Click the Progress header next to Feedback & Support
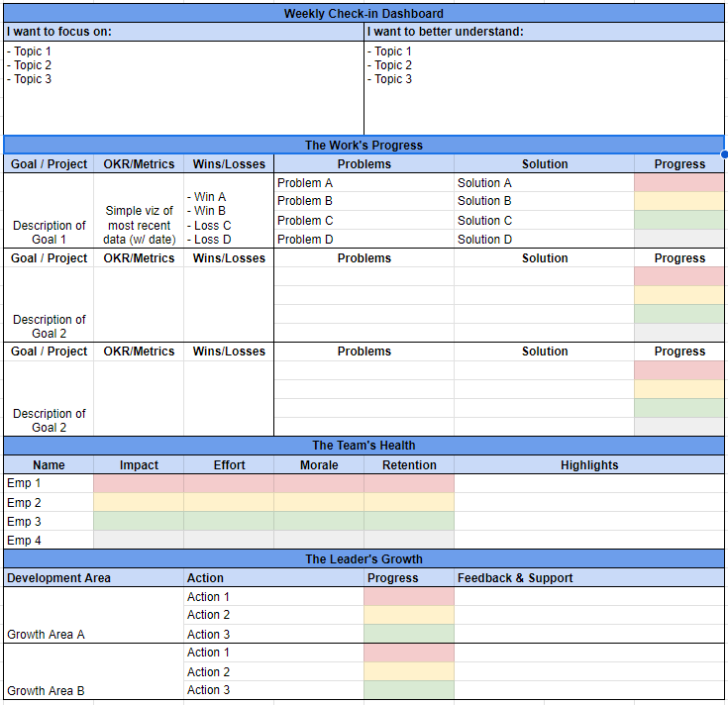 tap(409, 578)
